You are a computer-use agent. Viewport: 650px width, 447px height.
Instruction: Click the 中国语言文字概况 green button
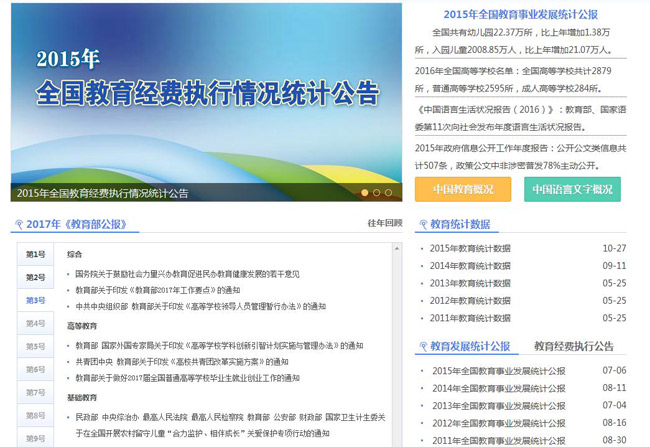[x=572, y=190]
